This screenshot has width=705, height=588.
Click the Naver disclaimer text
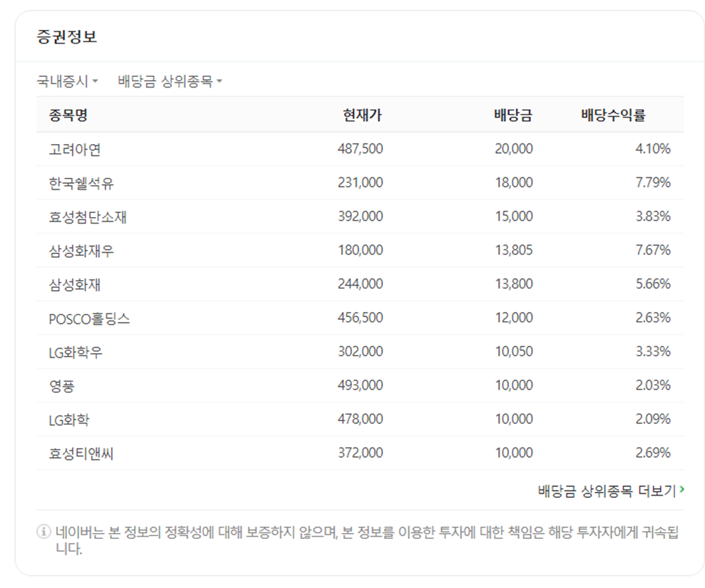point(367,540)
